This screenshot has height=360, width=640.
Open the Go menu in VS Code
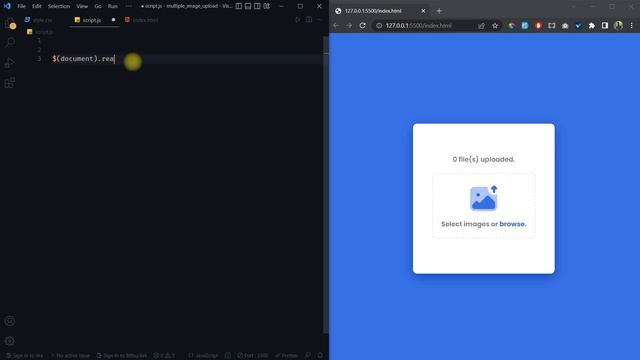pyautogui.click(x=98, y=6)
